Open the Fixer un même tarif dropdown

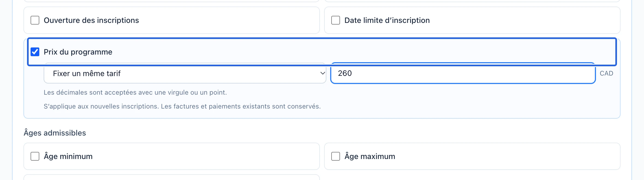pyautogui.click(x=185, y=73)
